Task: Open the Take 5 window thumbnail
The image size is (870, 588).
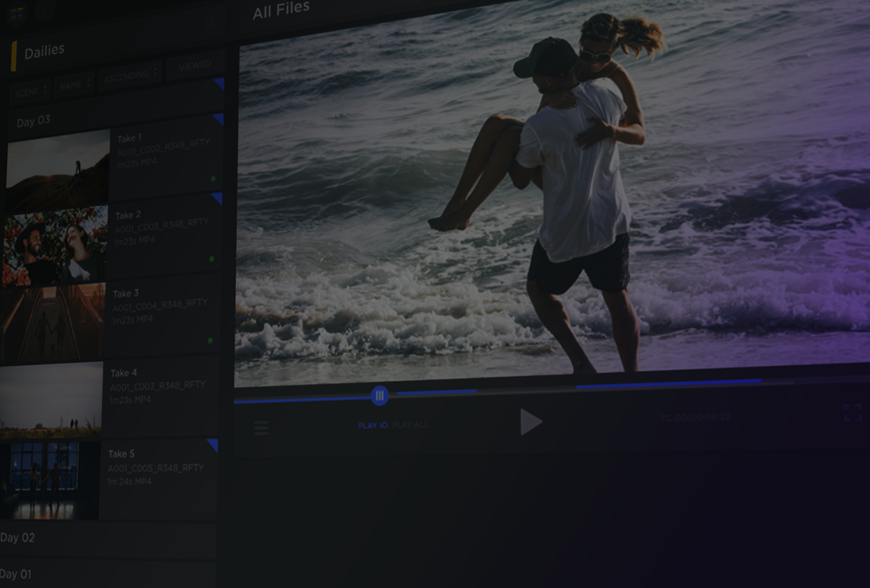Action: pos(49,480)
